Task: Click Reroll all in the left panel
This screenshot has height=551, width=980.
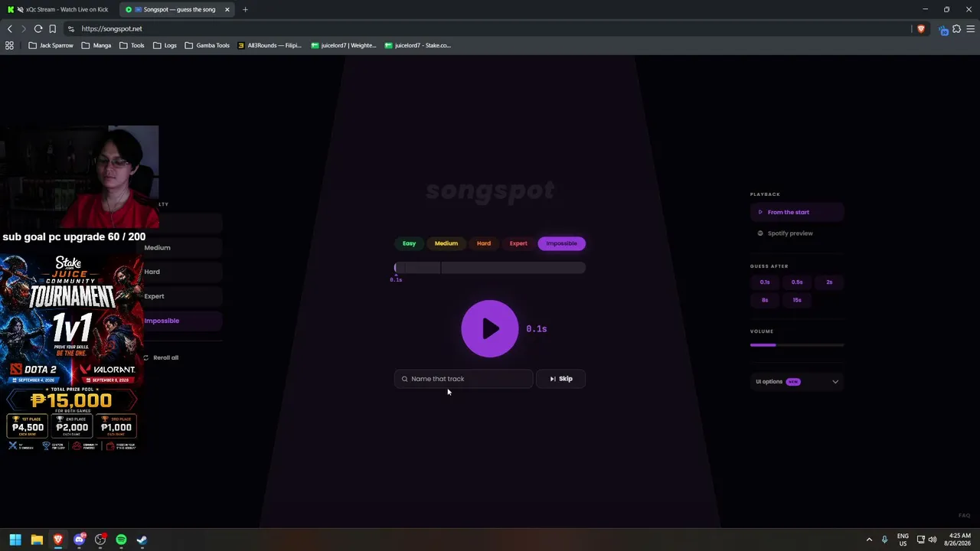Action: (161, 357)
